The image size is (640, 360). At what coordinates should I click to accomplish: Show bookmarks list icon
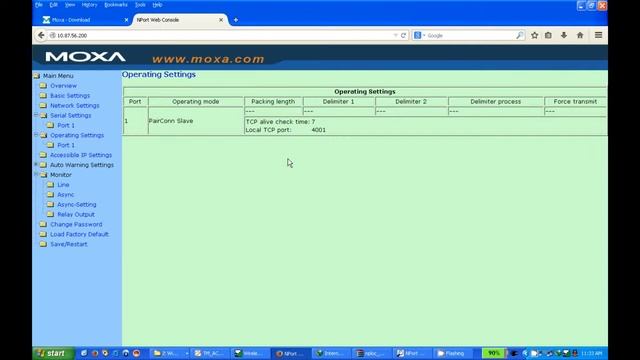[548, 36]
